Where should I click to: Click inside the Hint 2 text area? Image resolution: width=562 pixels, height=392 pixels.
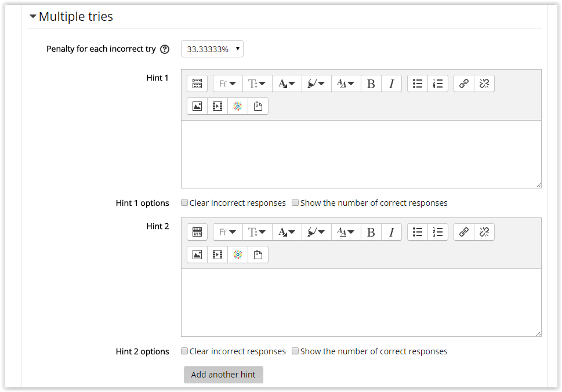click(361, 303)
